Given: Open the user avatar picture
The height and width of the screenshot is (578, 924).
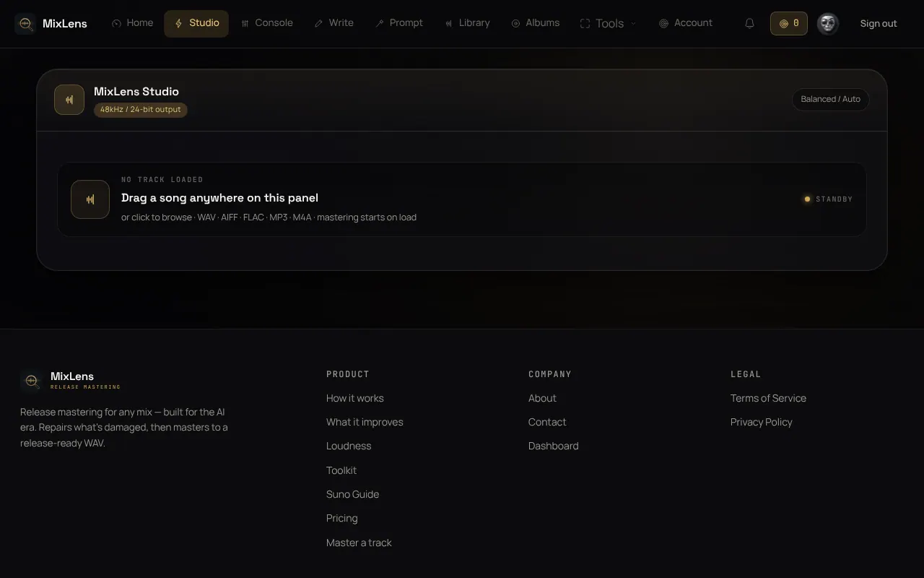Looking at the screenshot, I should (x=827, y=24).
